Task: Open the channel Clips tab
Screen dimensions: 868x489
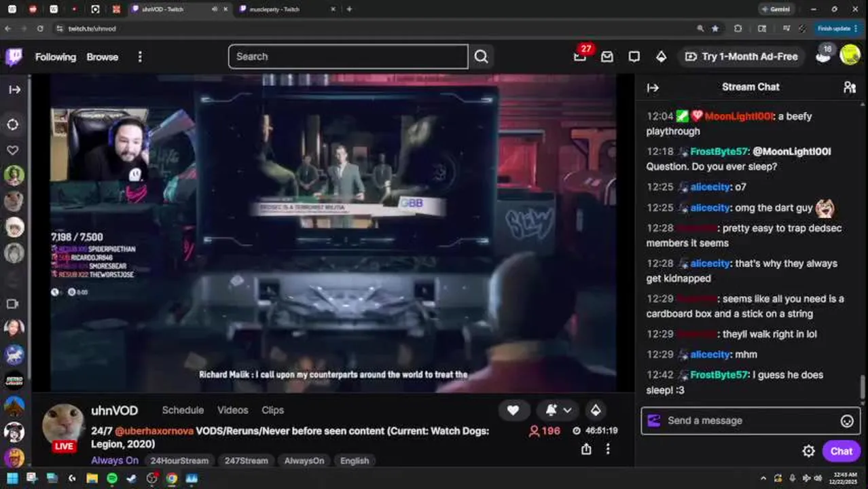Action: coord(272,410)
